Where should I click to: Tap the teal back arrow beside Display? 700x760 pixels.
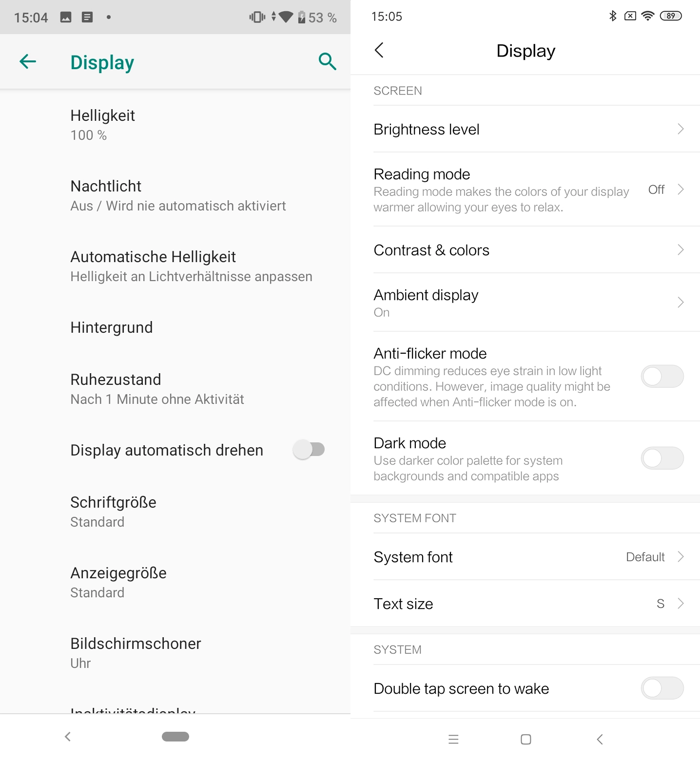[x=28, y=61]
